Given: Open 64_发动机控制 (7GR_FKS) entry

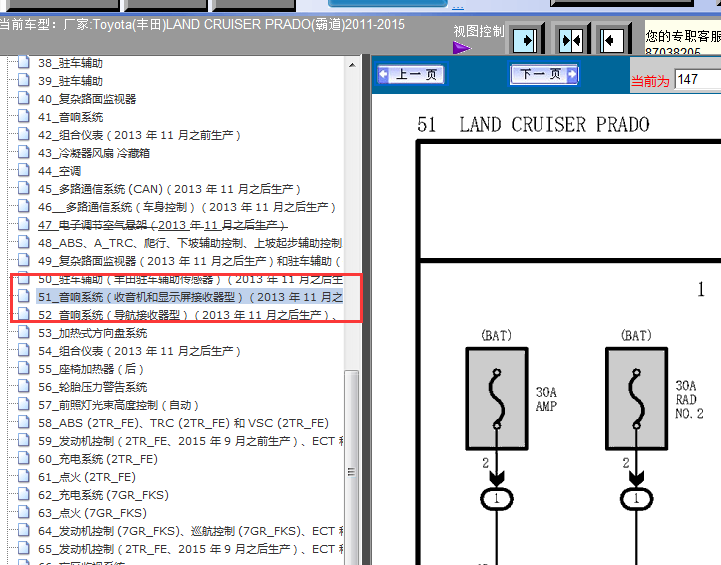Looking at the screenshot, I should tap(190, 531).
